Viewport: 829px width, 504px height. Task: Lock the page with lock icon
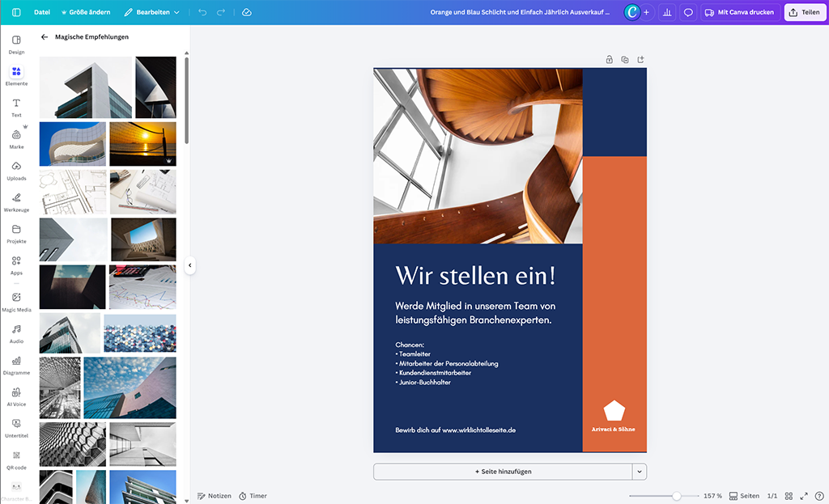(x=609, y=60)
